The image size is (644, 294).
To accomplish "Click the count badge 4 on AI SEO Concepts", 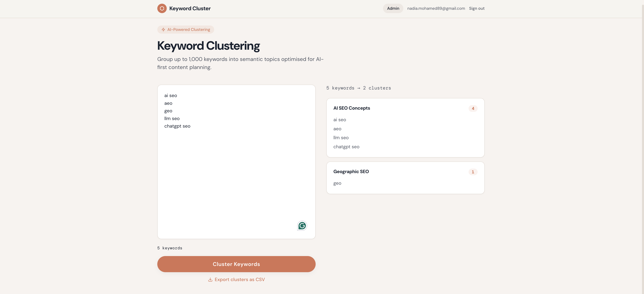I will tap(473, 108).
